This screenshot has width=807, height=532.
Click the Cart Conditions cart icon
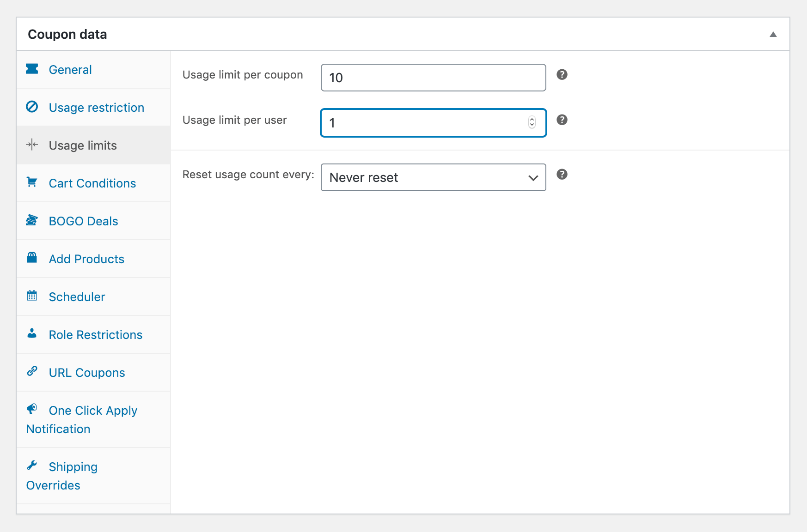tap(32, 182)
